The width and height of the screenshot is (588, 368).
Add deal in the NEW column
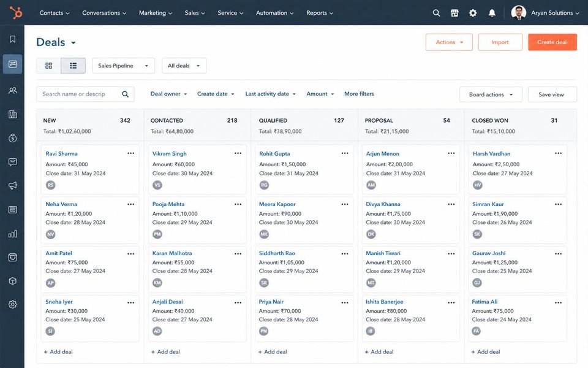tap(58, 352)
